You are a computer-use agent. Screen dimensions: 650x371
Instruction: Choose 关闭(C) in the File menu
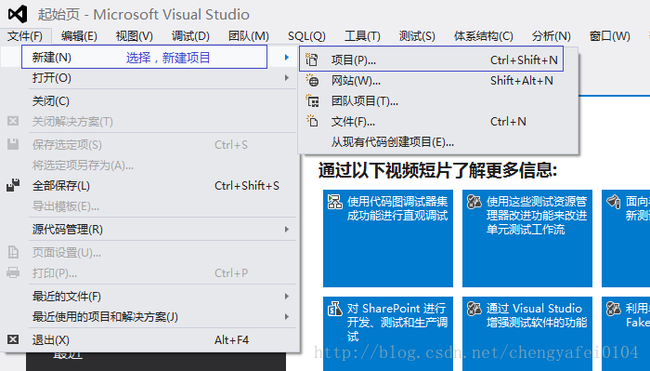point(149,101)
